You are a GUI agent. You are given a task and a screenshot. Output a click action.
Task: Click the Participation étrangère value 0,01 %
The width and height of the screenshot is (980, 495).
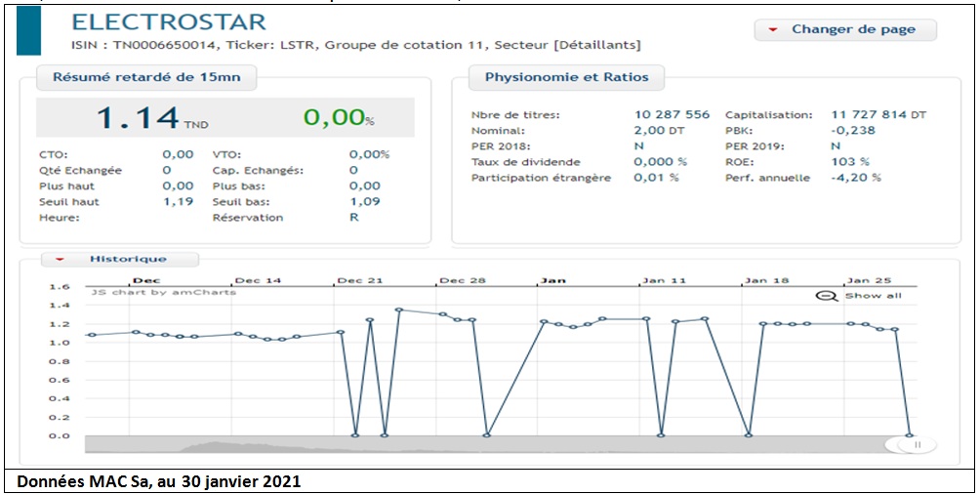click(656, 178)
